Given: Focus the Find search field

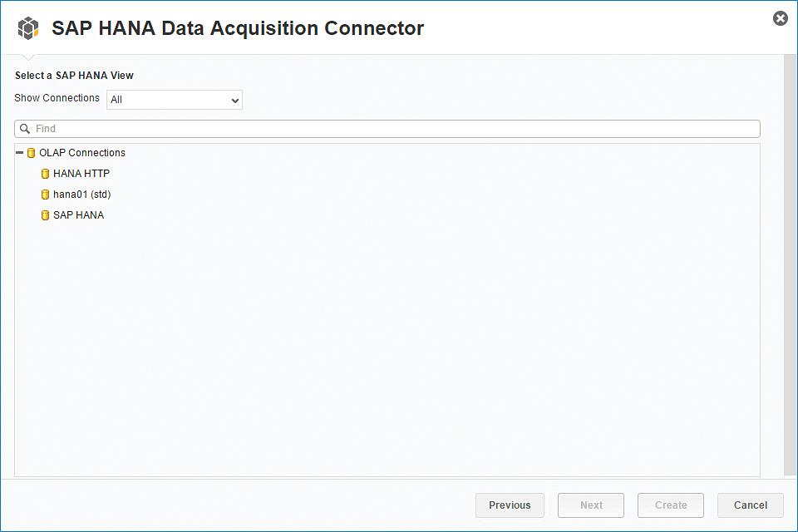Looking at the screenshot, I should [387, 129].
